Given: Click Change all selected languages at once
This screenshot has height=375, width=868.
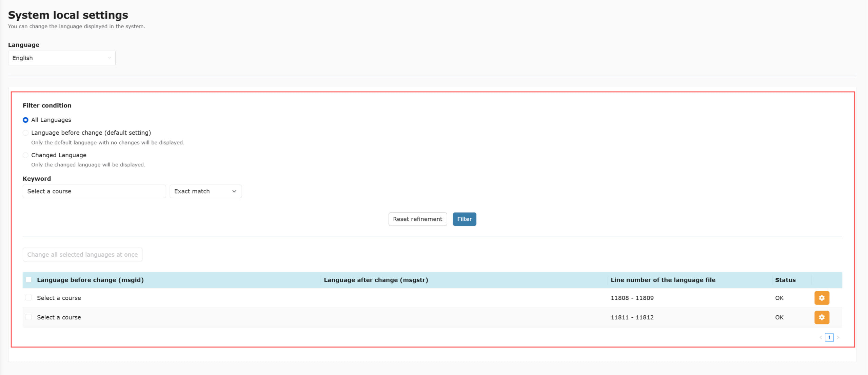Looking at the screenshot, I should (82, 255).
